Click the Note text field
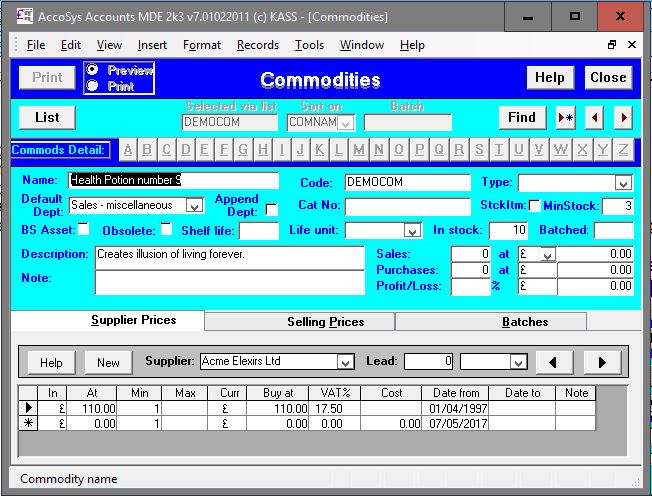The width and height of the screenshot is (652, 496). (230, 283)
